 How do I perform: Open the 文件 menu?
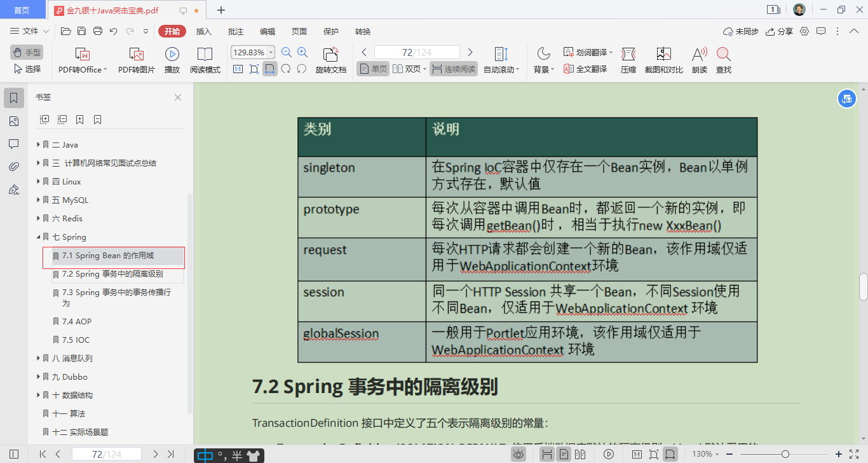click(x=29, y=31)
